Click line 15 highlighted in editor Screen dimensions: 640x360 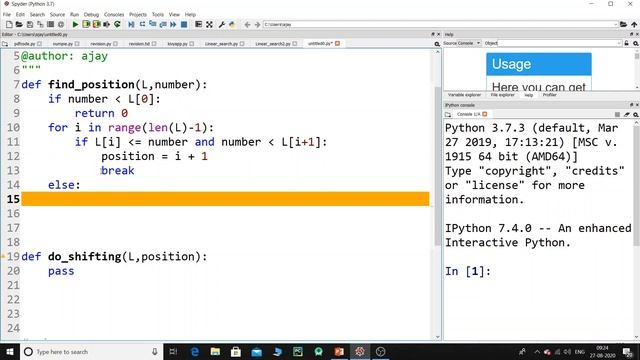pos(225,199)
